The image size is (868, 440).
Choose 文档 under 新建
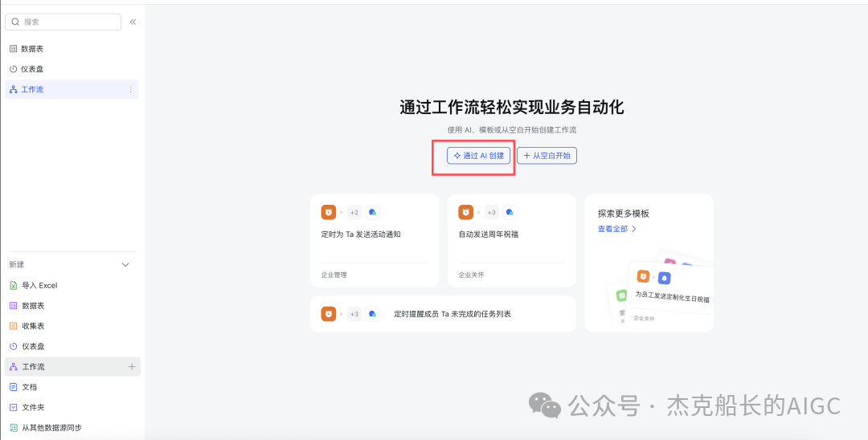click(72, 387)
